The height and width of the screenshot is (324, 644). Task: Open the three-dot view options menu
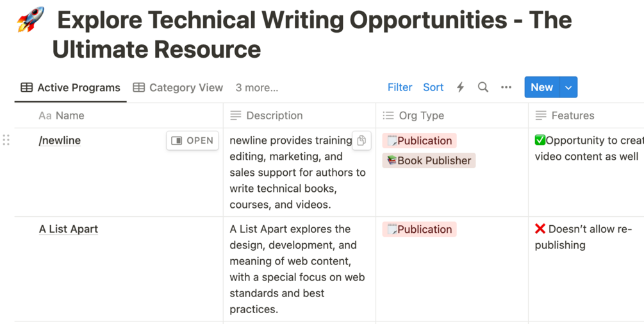506,87
